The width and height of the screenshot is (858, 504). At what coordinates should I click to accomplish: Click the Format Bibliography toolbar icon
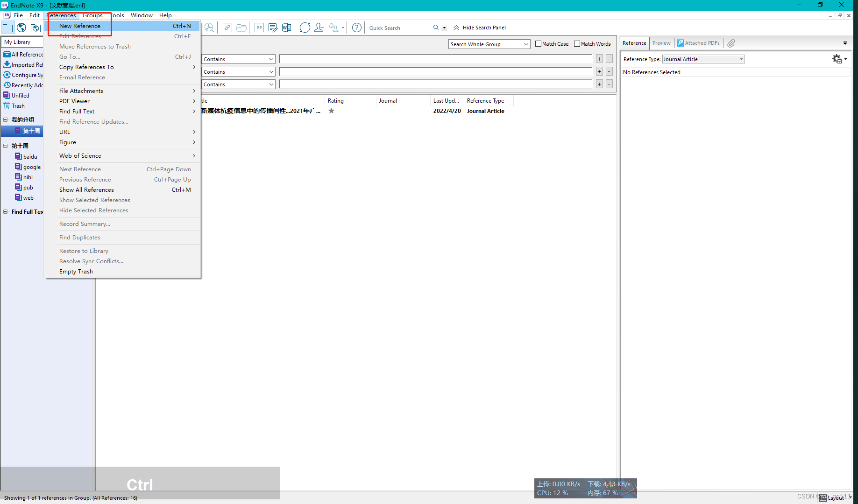click(x=273, y=28)
